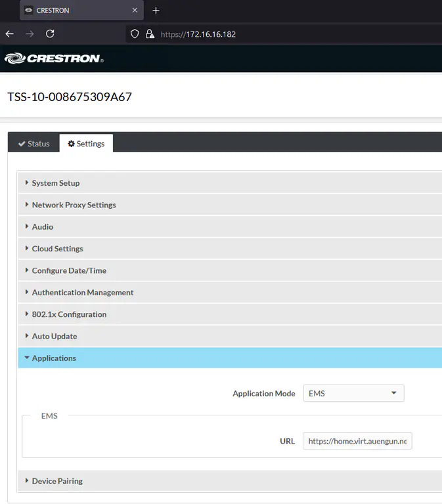Click the URL label text

point(287,441)
